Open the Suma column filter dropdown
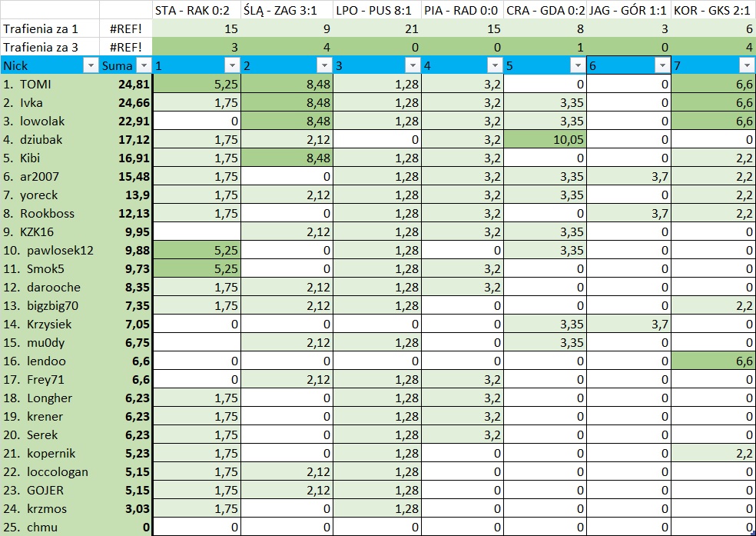756x536 pixels. coord(143,66)
